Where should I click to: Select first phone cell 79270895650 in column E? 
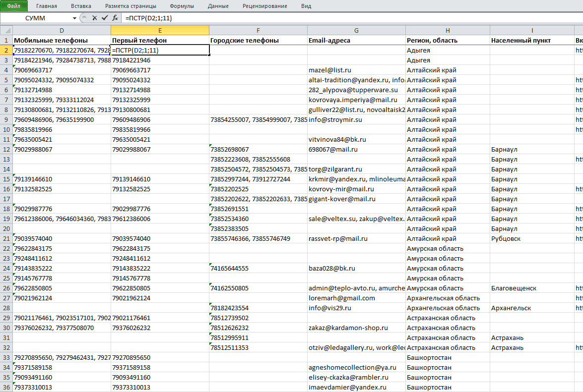[x=160, y=357]
